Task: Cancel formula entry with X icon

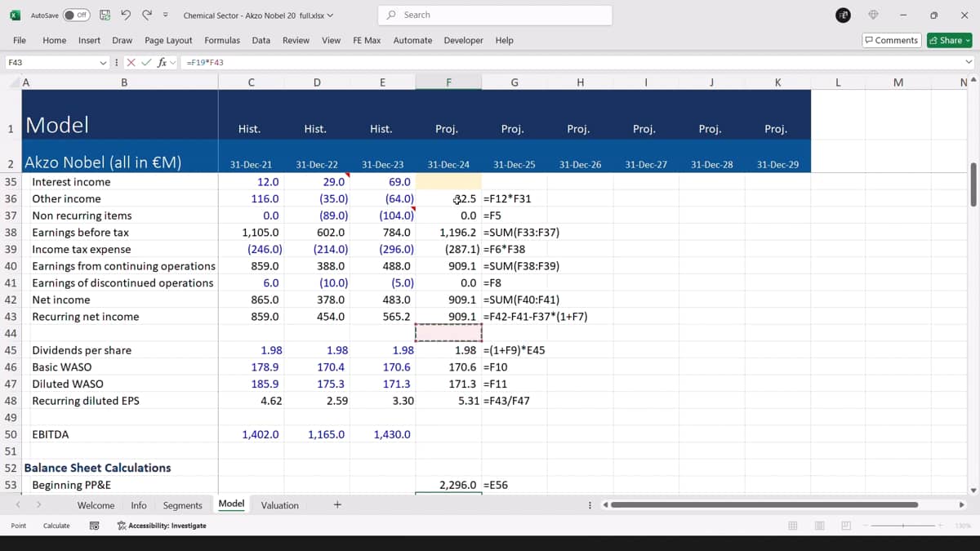Action: [131, 62]
